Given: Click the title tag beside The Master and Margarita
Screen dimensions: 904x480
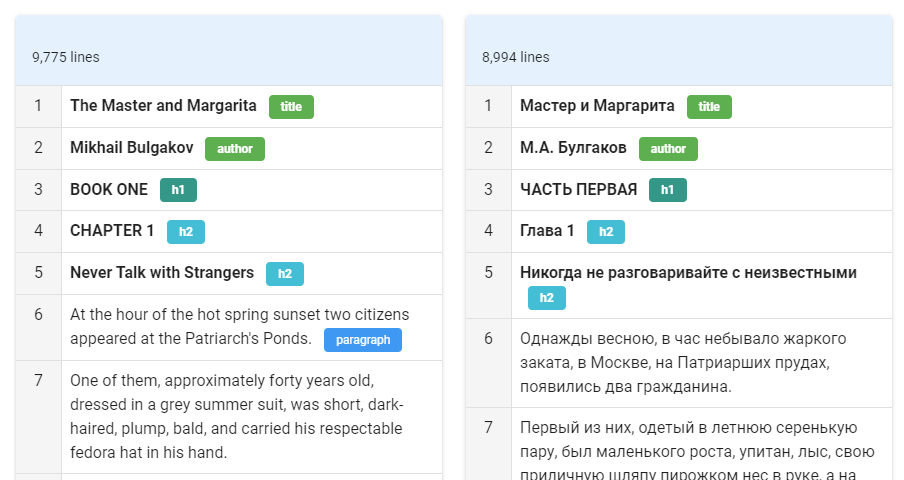Looking at the screenshot, I should click(291, 107).
